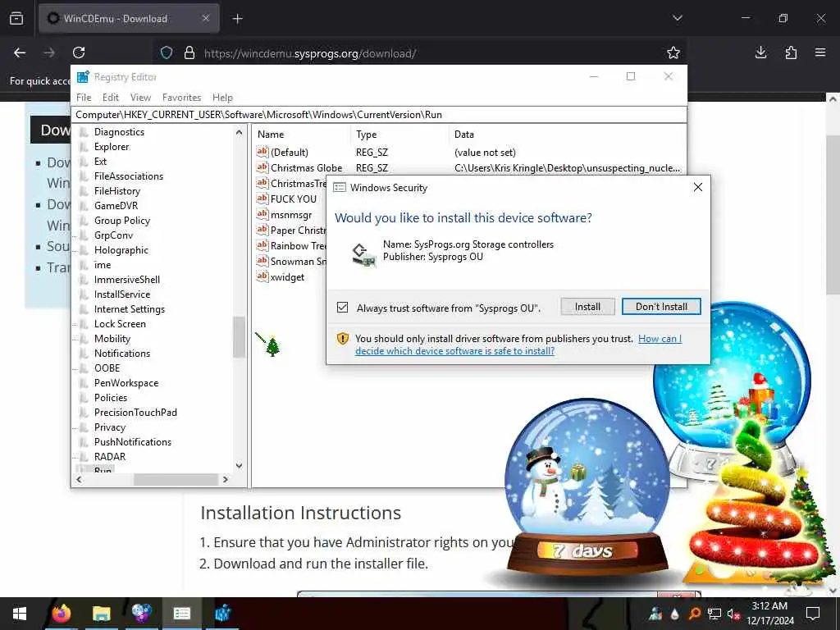Click the tracking protection shield icon
Viewport: 840px width, 630px height.
point(167,53)
